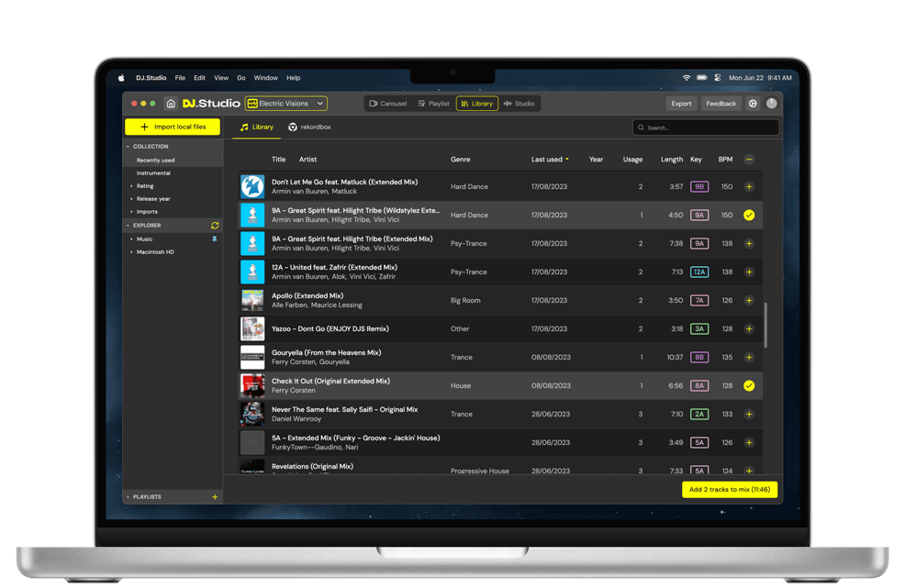Add a new playlist with the plus icon

coord(215,496)
